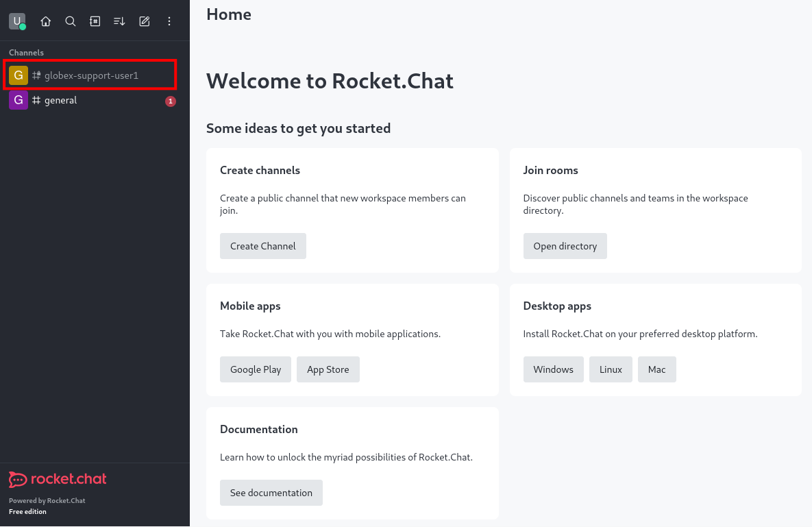The width and height of the screenshot is (812, 527).
Task: Click the Home page title
Action: point(229,14)
